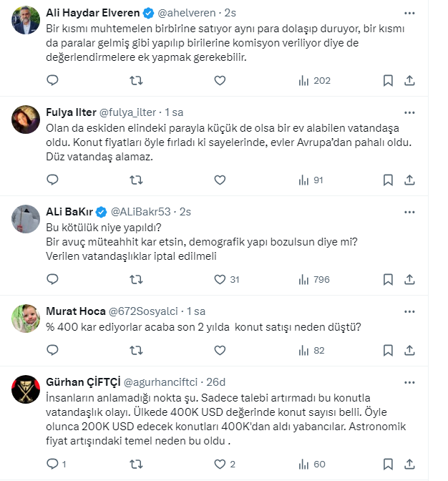Open more options on Gürhan ÇİFTÇİ's tweet
Viewport: 448px width, 481px height.
point(409,382)
